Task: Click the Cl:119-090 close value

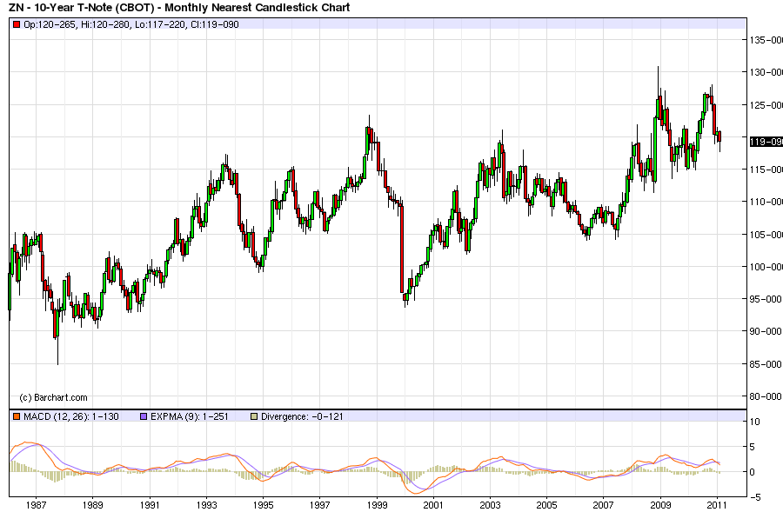Action: pyautogui.click(x=215, y=24)
